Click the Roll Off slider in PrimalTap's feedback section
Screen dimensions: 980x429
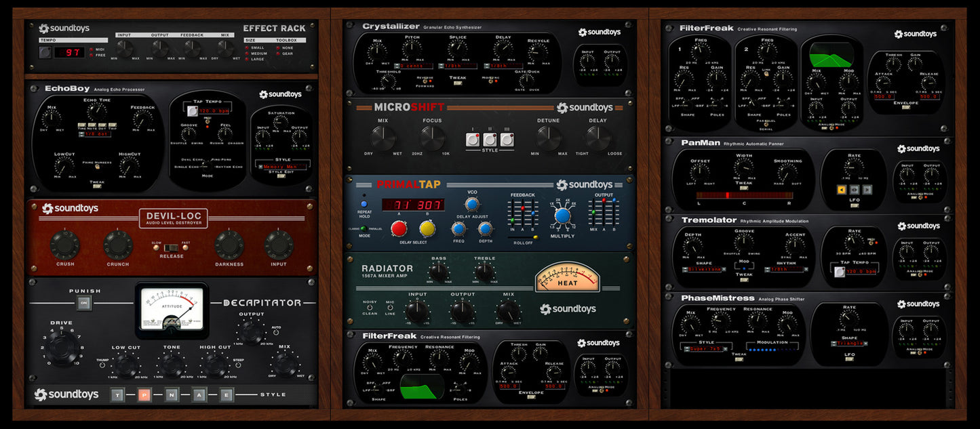[x=536, y=237]
